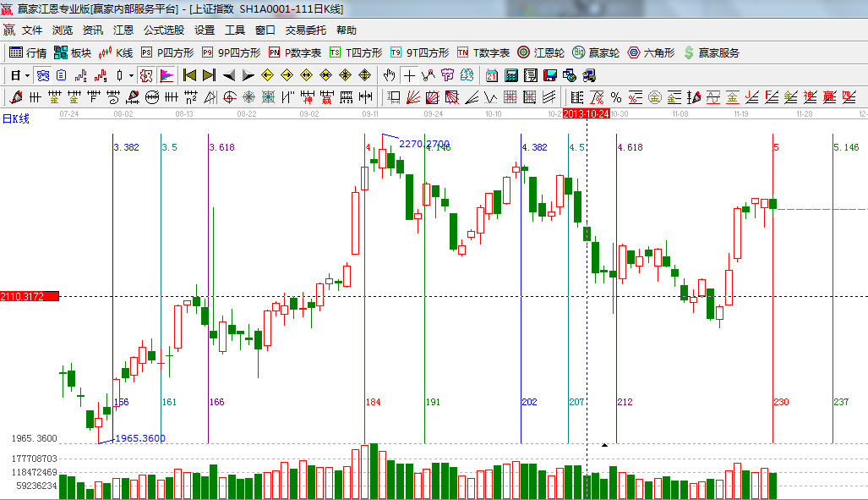The width and height of the screenshot is (868, 500).
Task: Open the 江恩轮 (Gann Wheel) tool
Action: (x=541, y=52)
